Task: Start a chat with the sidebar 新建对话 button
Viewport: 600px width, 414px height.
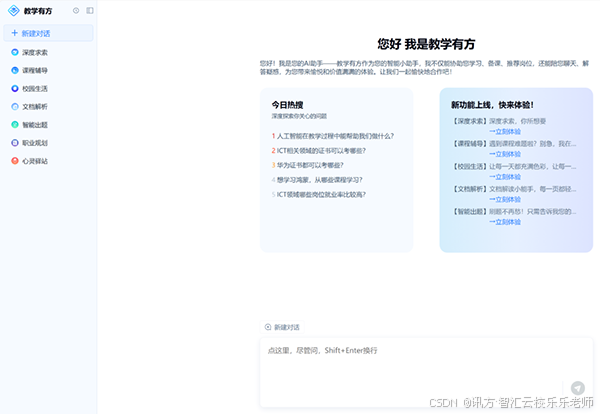Action: pyautogui.click(x=48, y=33)
